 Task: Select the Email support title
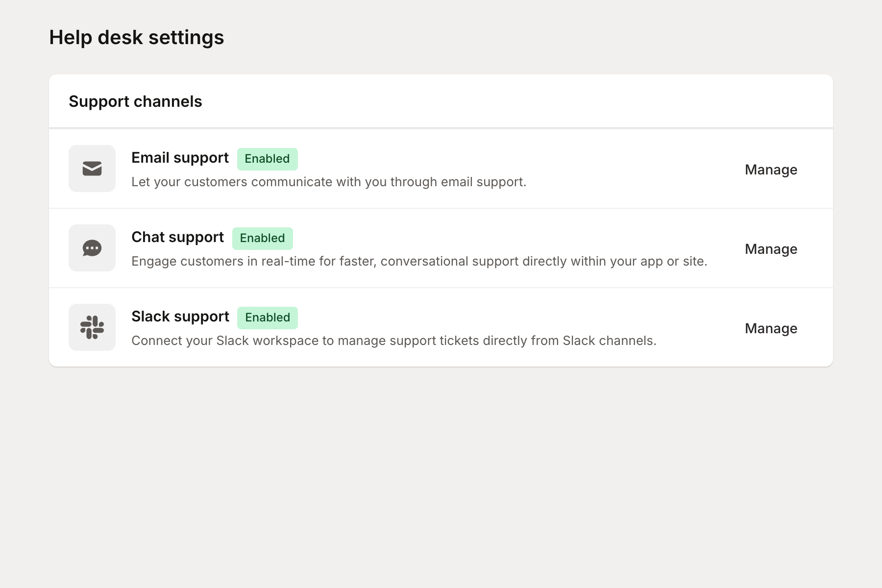point(180,158)
